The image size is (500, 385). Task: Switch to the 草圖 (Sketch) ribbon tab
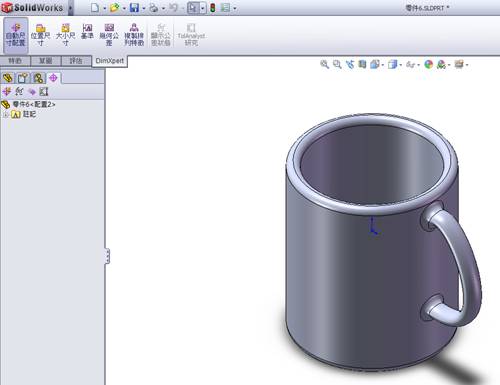pyautogui.click(x=46, y=61)
